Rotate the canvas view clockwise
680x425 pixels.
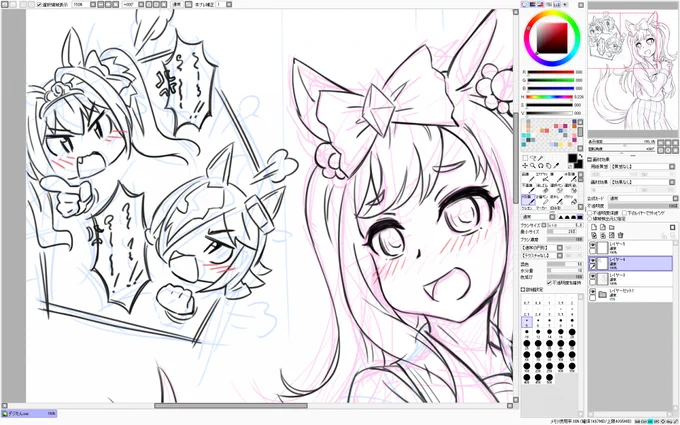pos(156,4)
